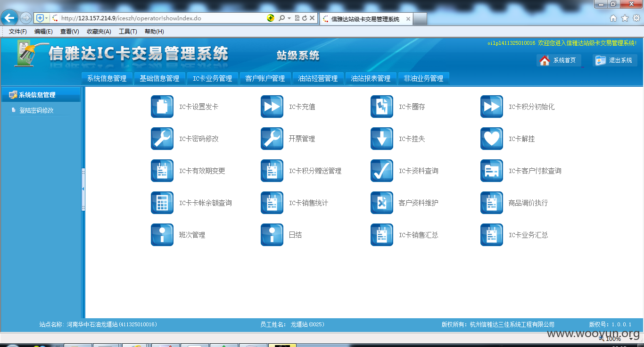Switch to 油站经营管理 tab

(x=318, y=78)
